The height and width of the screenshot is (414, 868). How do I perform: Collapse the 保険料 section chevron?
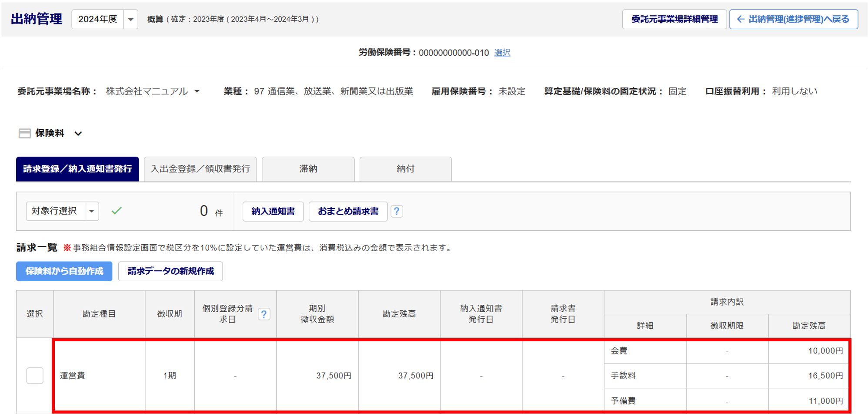pyautogui.click(x=78, y=134)
